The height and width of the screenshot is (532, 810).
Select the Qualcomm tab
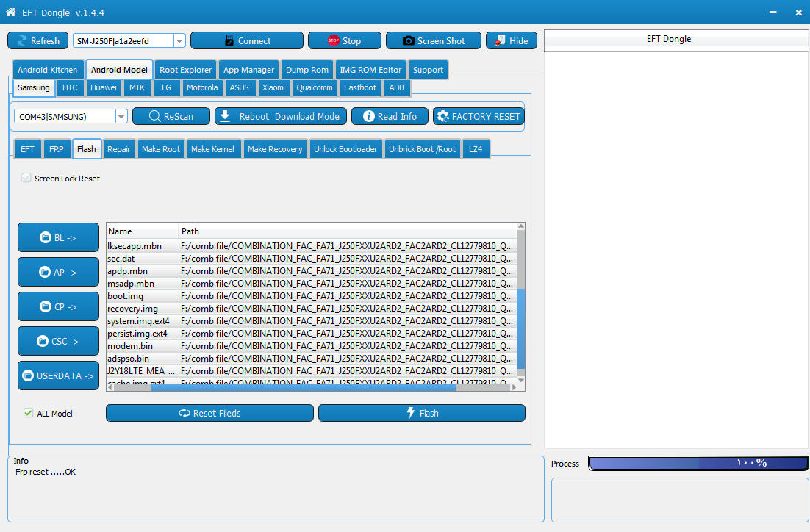314,87
